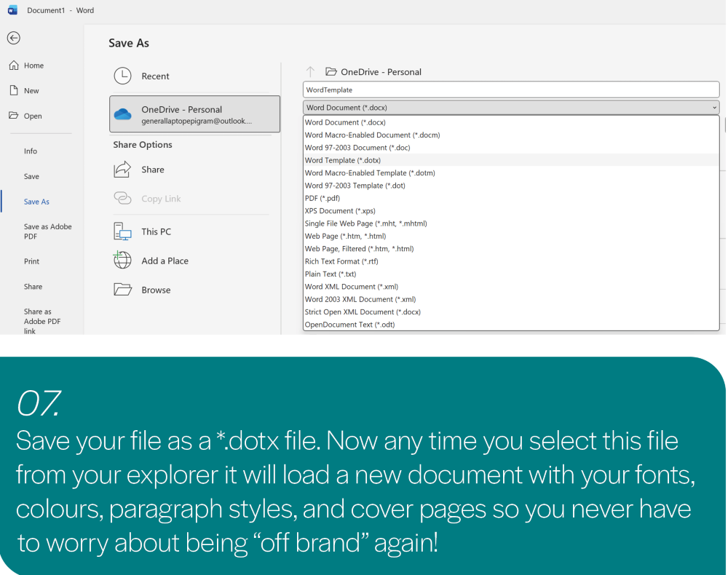Select Word 97-2003 Document (*.doc)
Image resolution: width=728 pixels, height=575 pixels.
pyautogui.click(x=511, y=147)
